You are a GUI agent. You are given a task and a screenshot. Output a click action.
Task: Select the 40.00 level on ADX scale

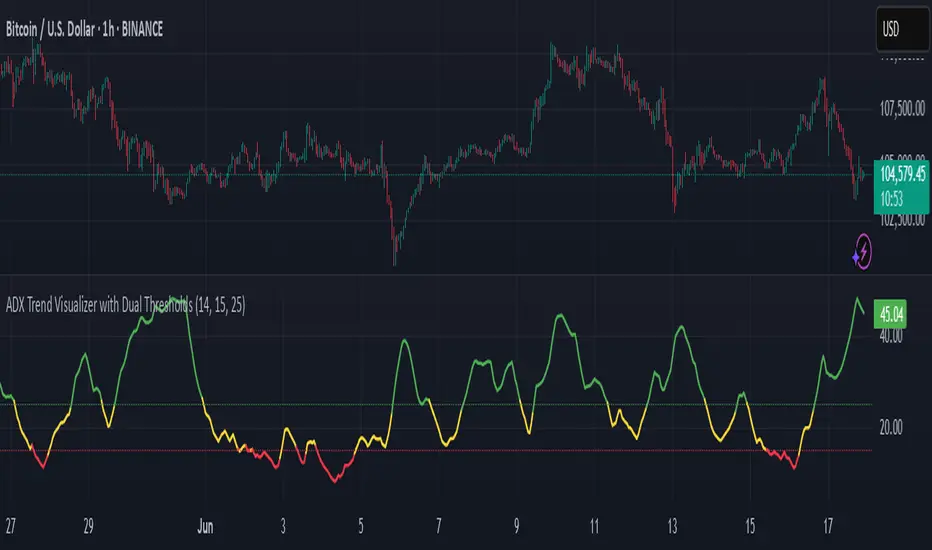coord(888,337)
